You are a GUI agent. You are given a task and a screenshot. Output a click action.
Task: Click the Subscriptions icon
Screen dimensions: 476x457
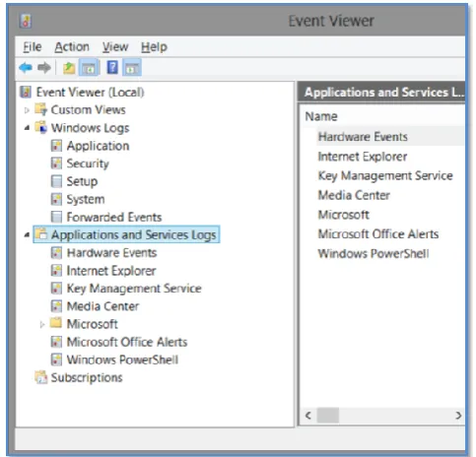41,377
